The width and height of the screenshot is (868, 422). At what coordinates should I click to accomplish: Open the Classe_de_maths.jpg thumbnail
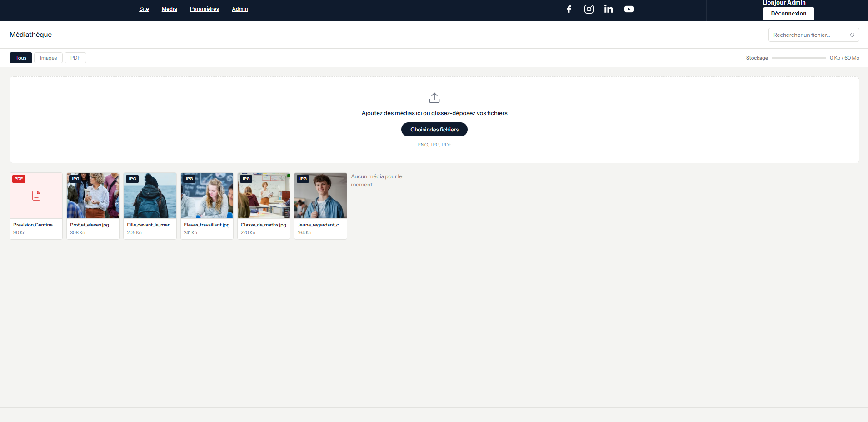[264, 196]
